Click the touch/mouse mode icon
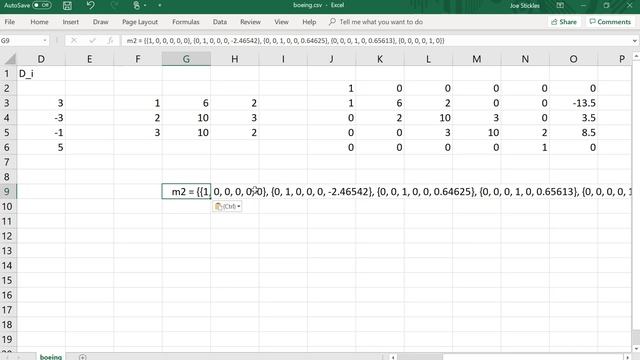The width and height of the screenshot is (640, 360). click(x=137, y=5)
